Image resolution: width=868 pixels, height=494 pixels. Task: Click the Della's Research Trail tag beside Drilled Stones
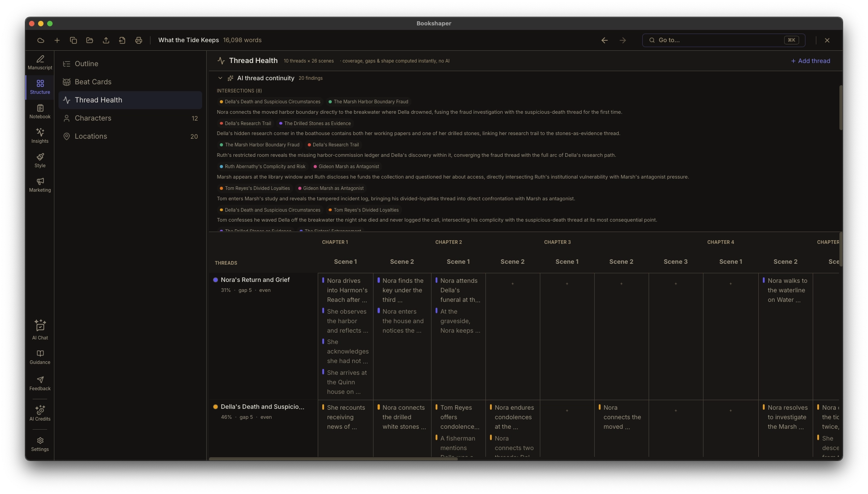coord(245,124)
